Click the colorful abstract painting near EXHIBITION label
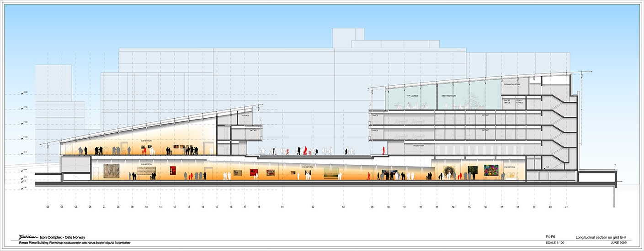This screenshot has height=251, width=644. 491,171
